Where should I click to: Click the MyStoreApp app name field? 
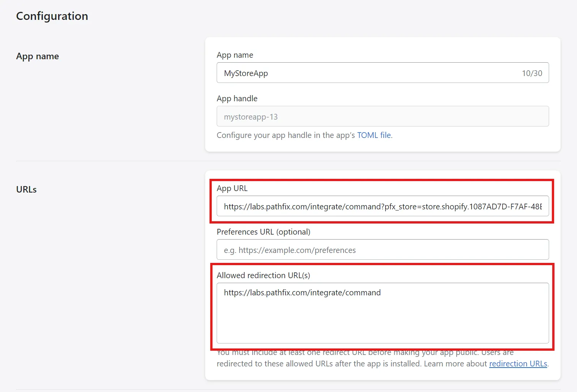pos(383,73)
